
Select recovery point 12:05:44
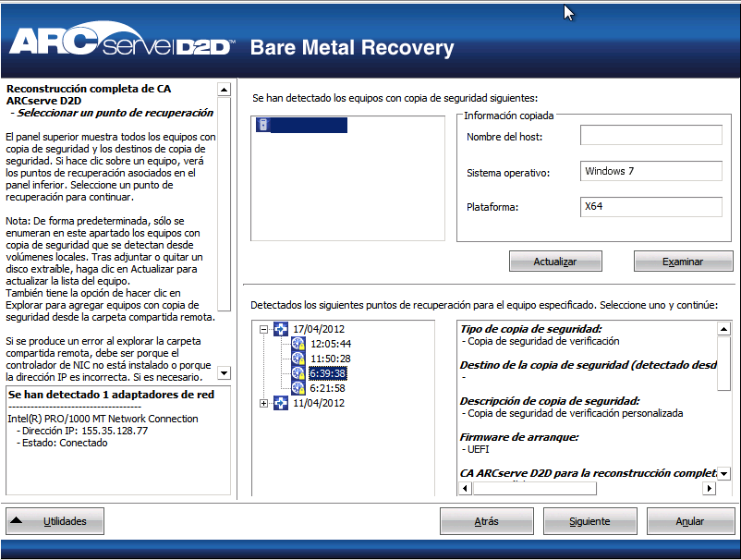pyautogui.click(x=331, y=344)
